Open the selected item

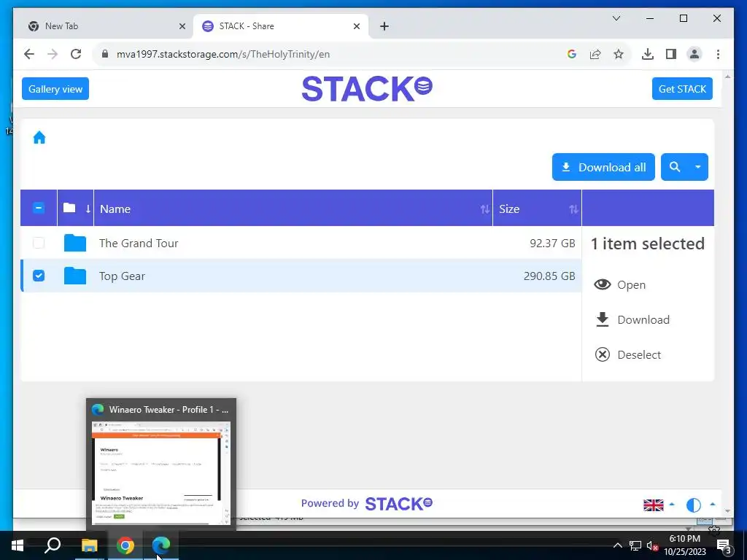coord(620,285)
